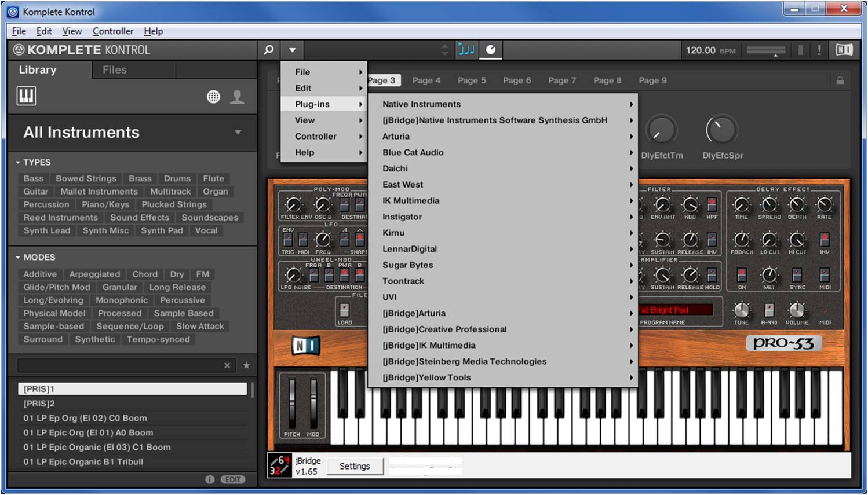The width and height of the screenshot is (868, 495).
Task: Open the search magnifier icon
Action: (268, 50)
